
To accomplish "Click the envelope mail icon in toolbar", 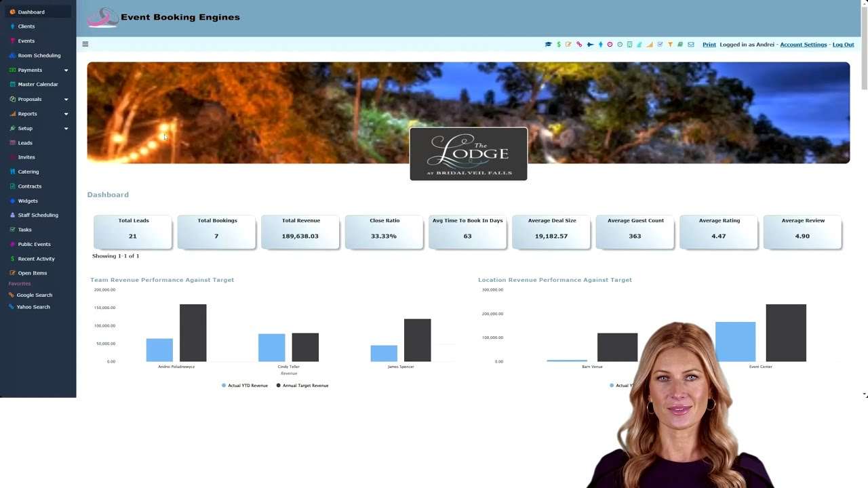I will (x=691, y=44).
